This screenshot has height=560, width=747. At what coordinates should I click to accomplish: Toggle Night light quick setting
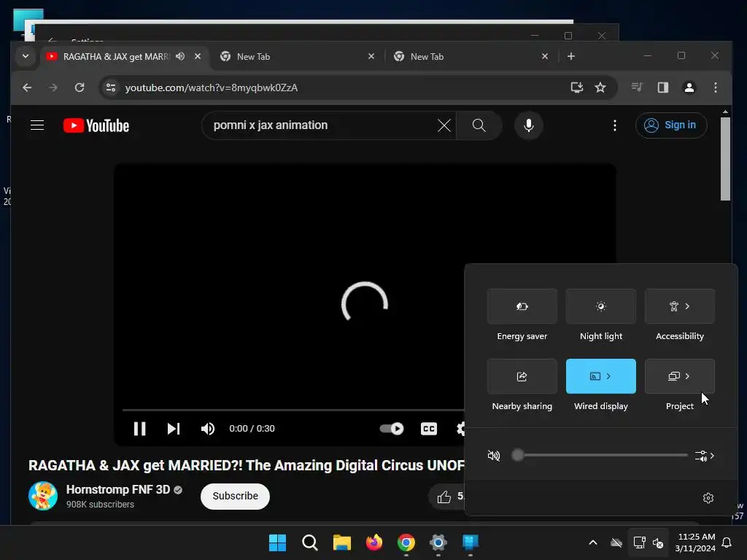(x=601, y=306)
